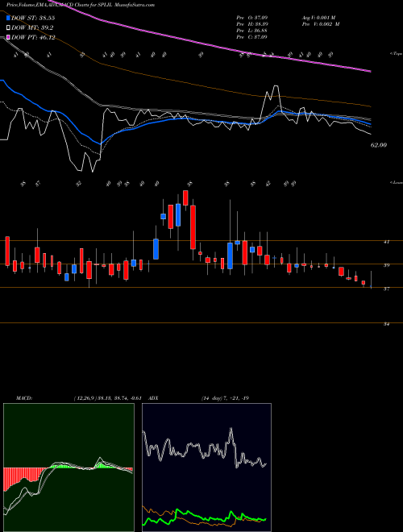This screenshot has height=532, width=403.
Task: Click the tallest red candlestick at the price peak
Action: 193,227
